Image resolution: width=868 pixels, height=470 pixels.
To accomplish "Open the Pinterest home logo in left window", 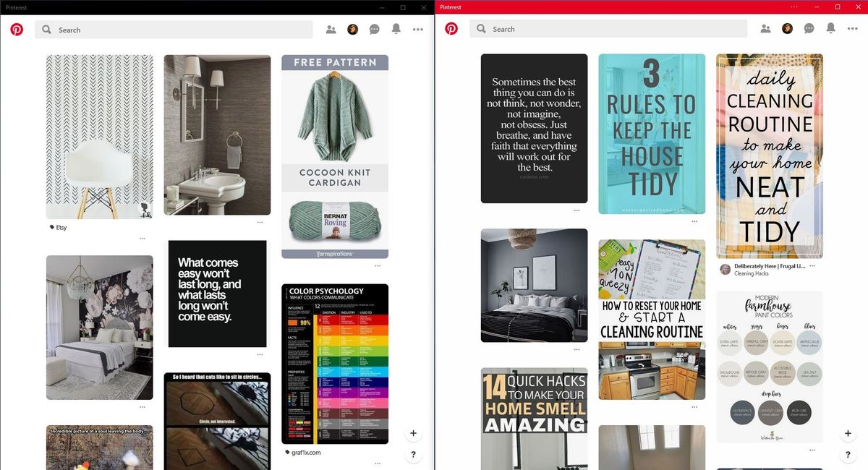I will point(16,30).
